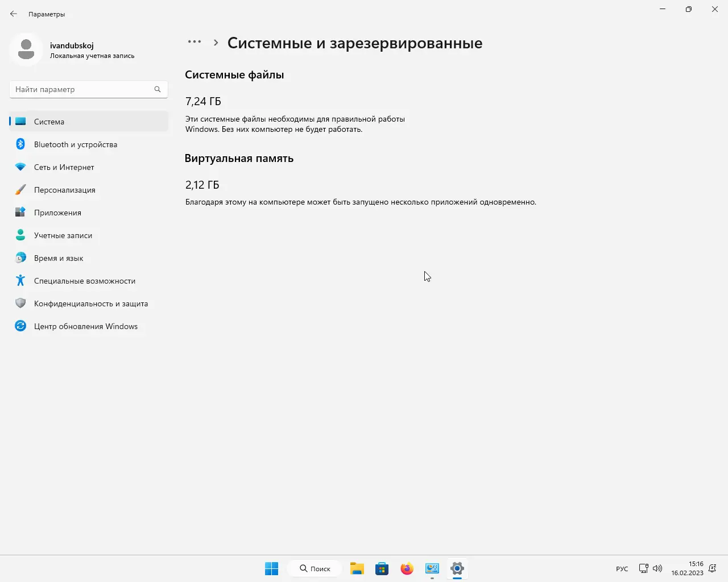Go back using the arrow button

pyautogui.click(x=13, y=13)
